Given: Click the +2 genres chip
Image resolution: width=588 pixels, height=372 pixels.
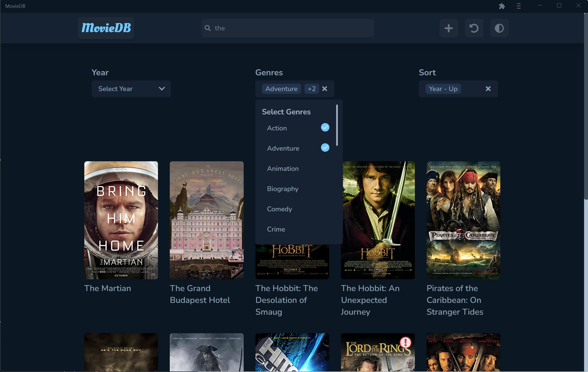Looking at the screenshot, I should (311, 89).
